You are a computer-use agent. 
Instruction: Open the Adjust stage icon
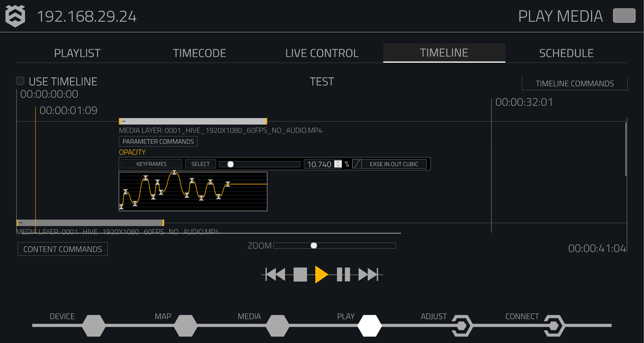[x=462, y=326]
